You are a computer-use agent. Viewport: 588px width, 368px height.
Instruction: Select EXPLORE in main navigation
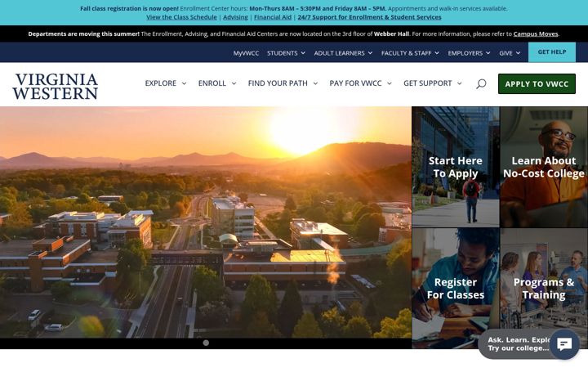161,83
